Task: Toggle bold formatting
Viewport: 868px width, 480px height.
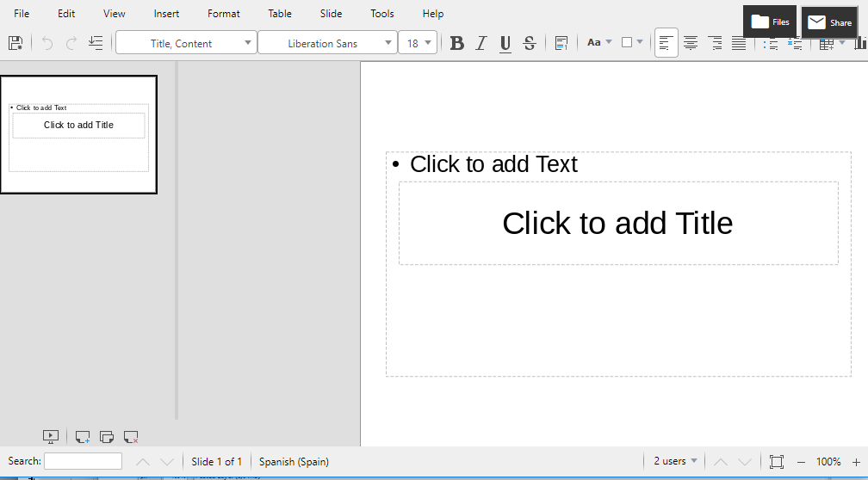Action: click(457, 43)
